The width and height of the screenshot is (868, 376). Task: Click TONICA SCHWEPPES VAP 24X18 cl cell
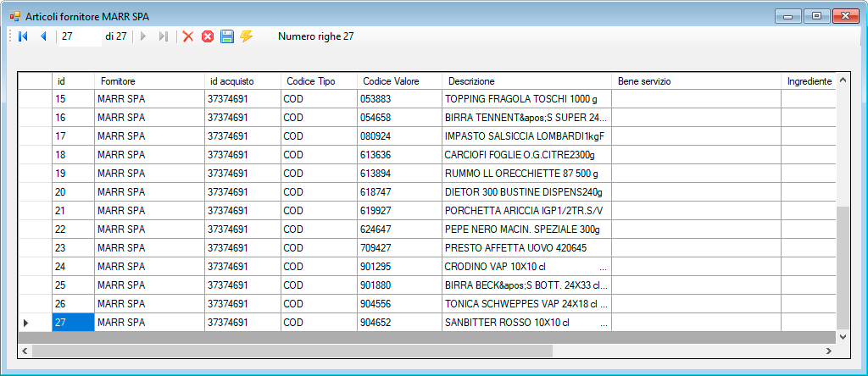(526, 304)
